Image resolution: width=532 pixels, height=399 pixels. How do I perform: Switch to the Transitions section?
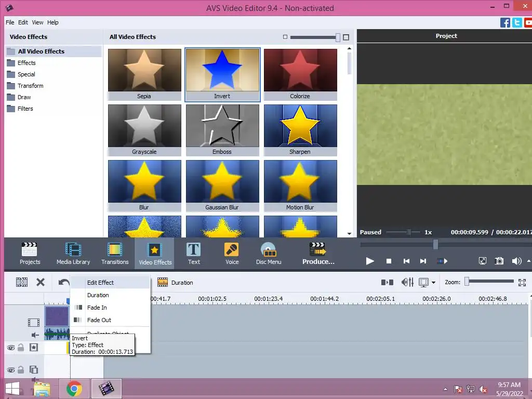click(115, 254)
